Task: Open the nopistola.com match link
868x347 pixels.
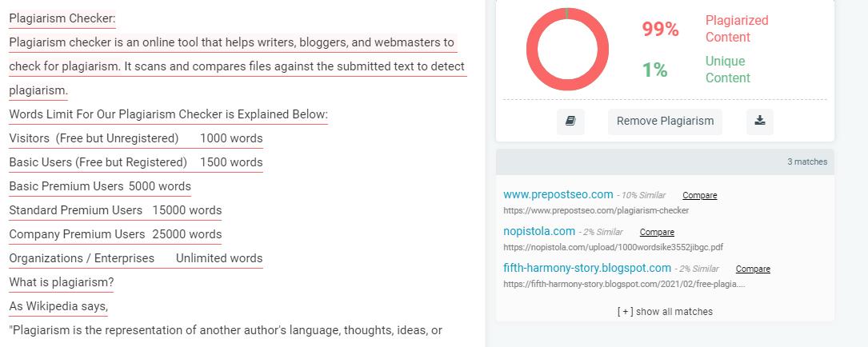Action: coord(538,231)
